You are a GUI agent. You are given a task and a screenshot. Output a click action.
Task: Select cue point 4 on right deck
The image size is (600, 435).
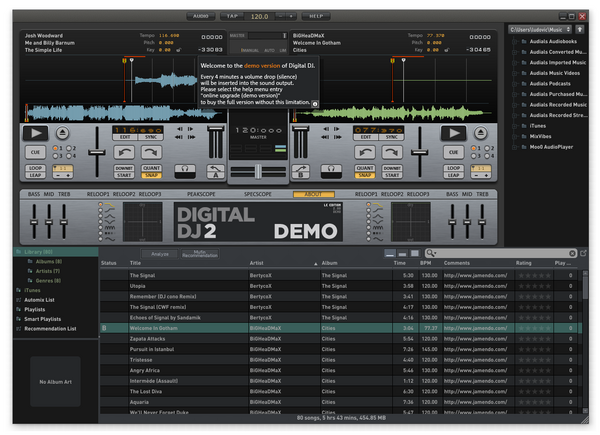pos(487,156)
